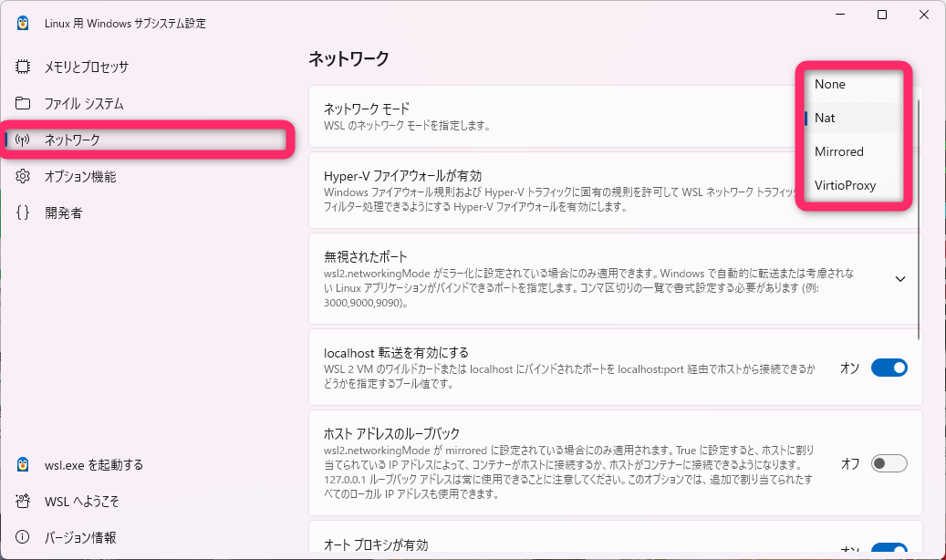
Task: Close the WSL settings window
Action: point(924,15)
